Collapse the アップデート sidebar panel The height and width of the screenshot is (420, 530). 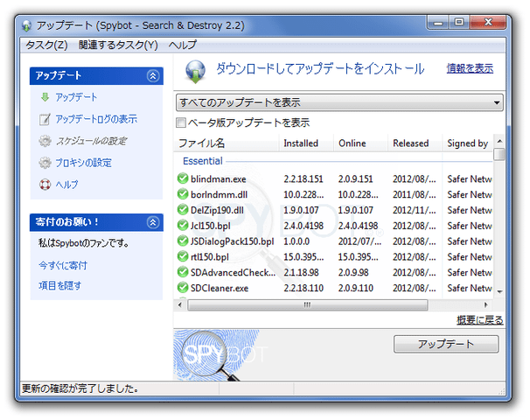tap(153, 76)
